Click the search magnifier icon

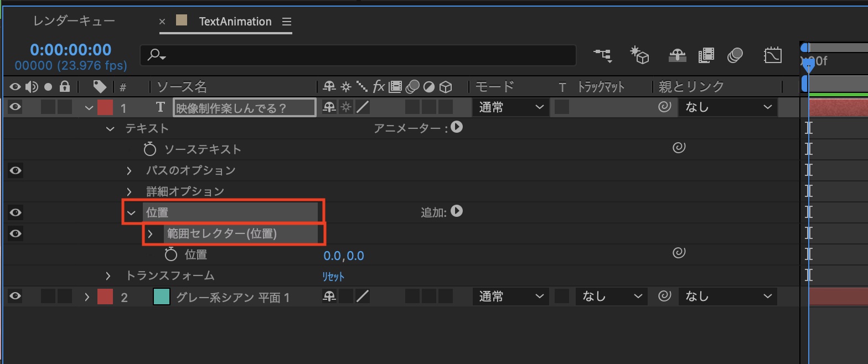tap(156, 55)
